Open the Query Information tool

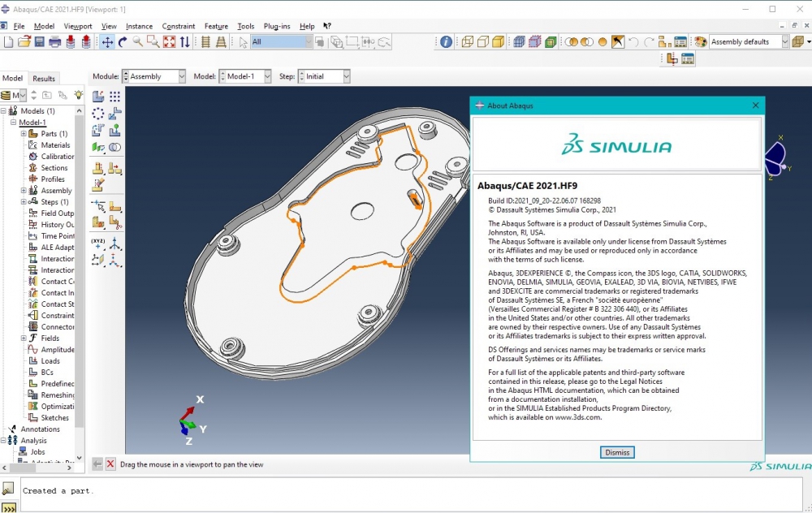445,42
